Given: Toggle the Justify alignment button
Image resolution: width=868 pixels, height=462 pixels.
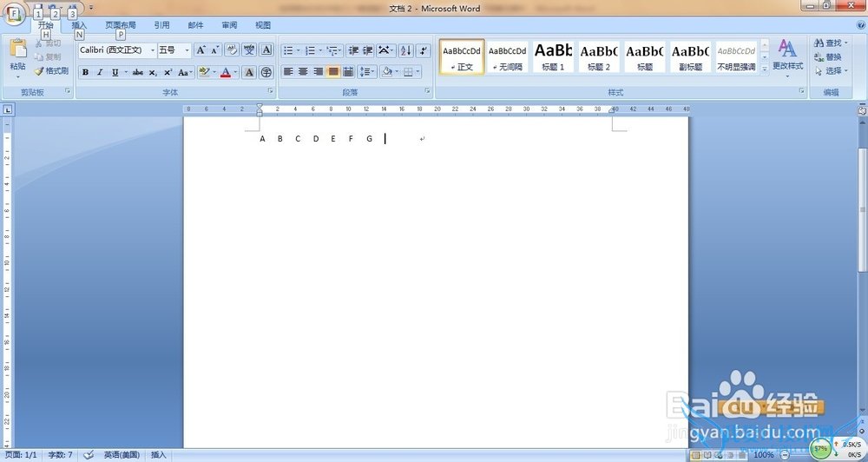Looking at the screenshot, I should point(333,71).
